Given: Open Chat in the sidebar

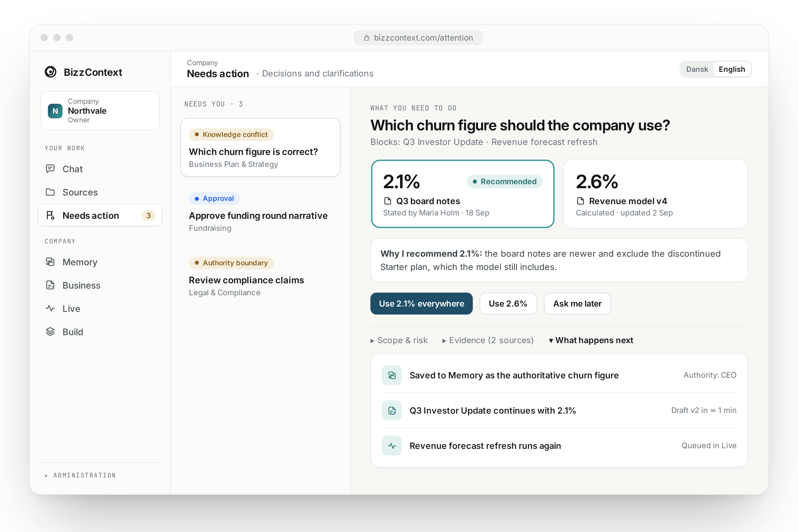Looking at the screenshot, I should (x=100, y=169).
